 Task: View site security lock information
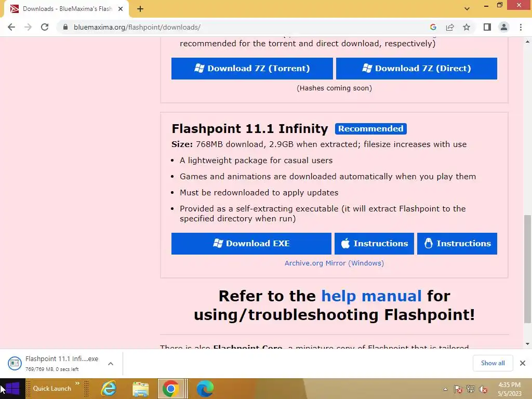click(65, 27)
